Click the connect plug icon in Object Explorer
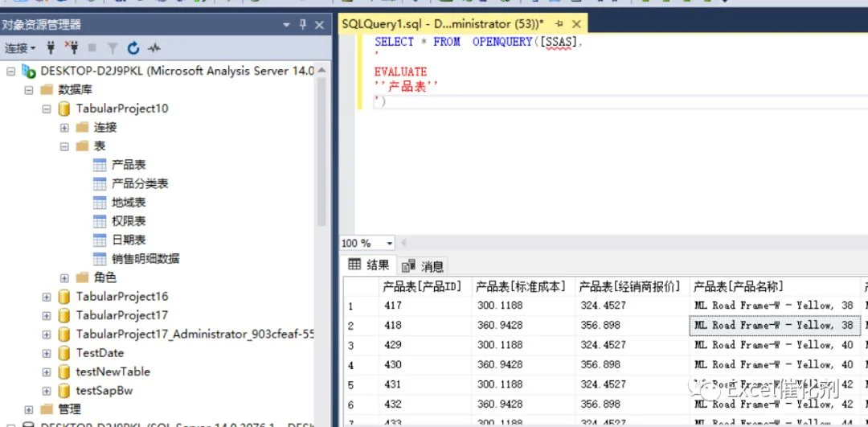This screenshot has height=427, width=868. click(x=51, y=48)
